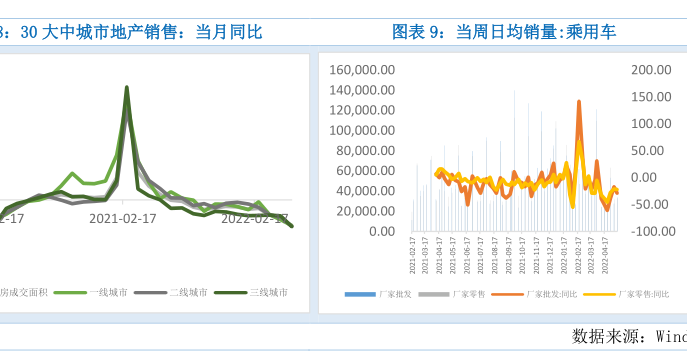This screenshot has height=360, width=687.
Task: Select the 厂家批发:同比 legend label
Action: point(552,294)
